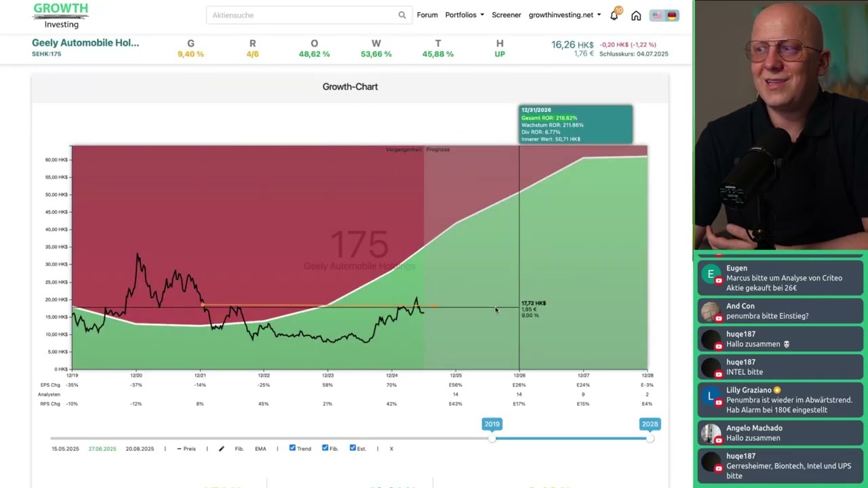
Task: Click the E56% EPS estimate value
Action: coord(456,385)
